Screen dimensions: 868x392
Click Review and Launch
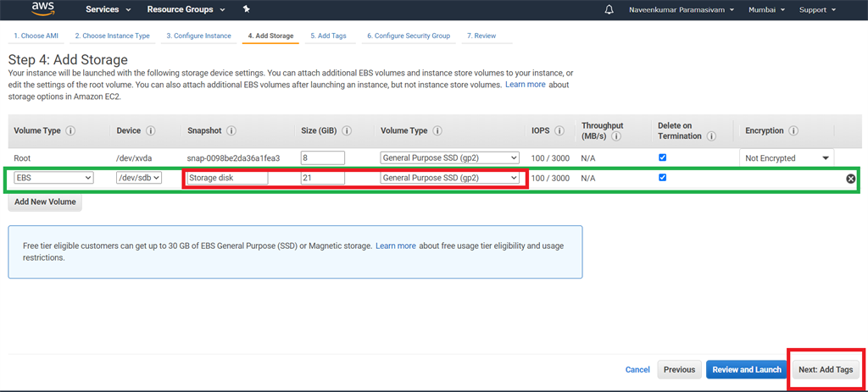747,369
